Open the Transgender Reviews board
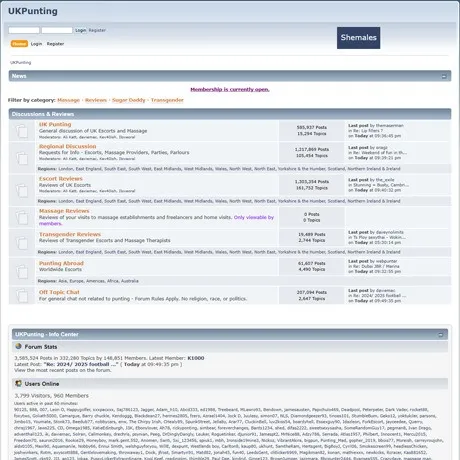The height and width of the screenshot is (460, 460). pyautogui.click(x=70, y=234)
